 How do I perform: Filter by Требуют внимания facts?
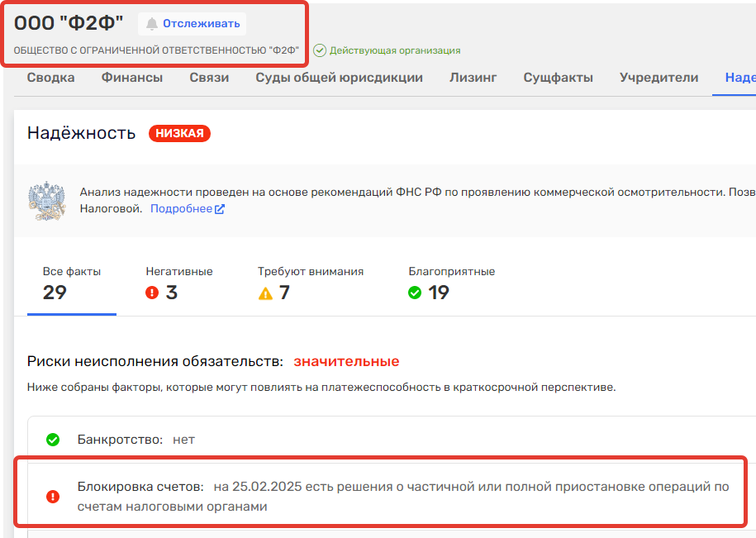pyautogui.click(x=311, y=284)
